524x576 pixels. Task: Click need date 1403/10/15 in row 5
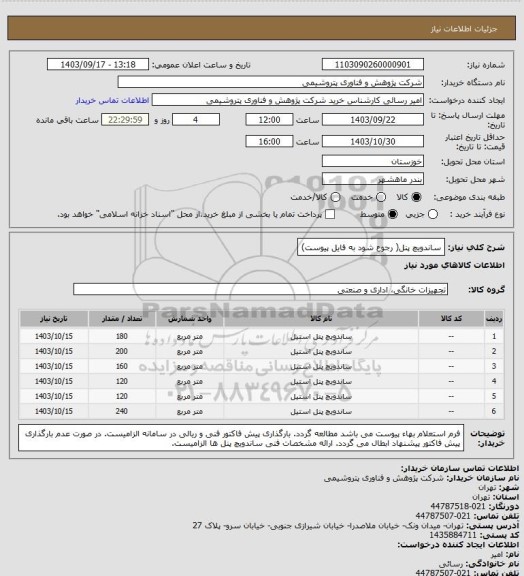[x=54, y=396]
